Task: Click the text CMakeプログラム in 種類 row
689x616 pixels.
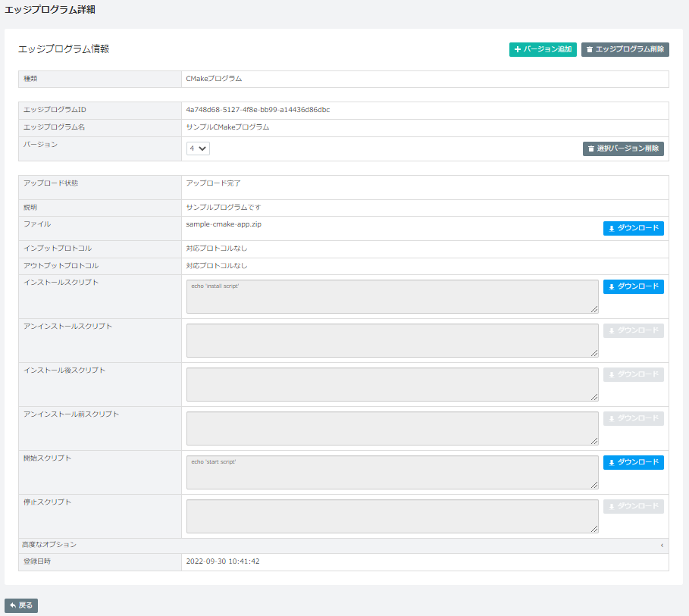Action: point(214,79)
